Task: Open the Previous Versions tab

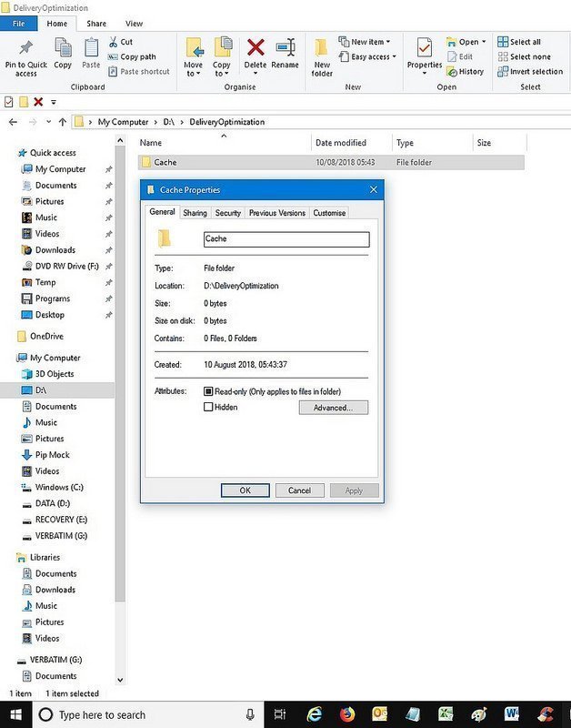Action: coord(277,213)
